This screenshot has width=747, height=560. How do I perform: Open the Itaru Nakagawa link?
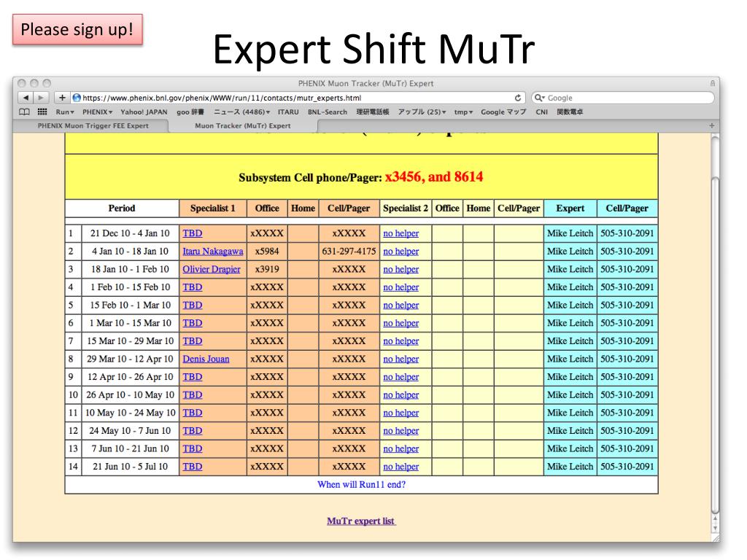tap(213, 252)
